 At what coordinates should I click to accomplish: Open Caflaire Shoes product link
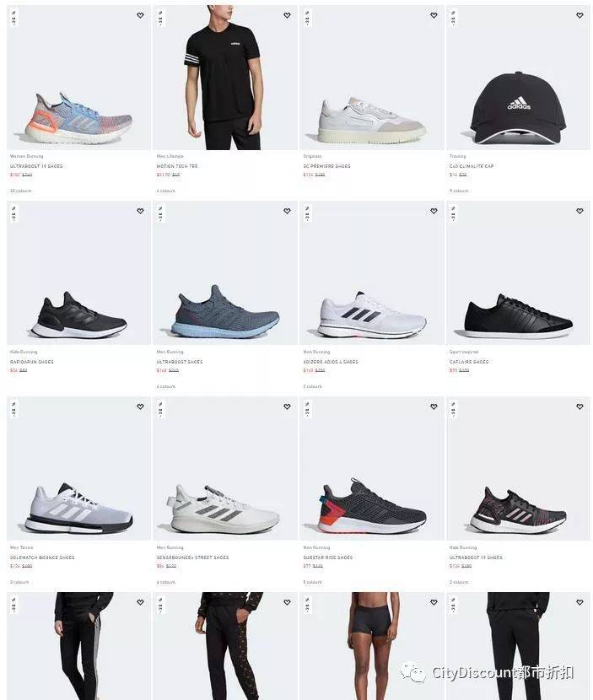tap(469, 362)
